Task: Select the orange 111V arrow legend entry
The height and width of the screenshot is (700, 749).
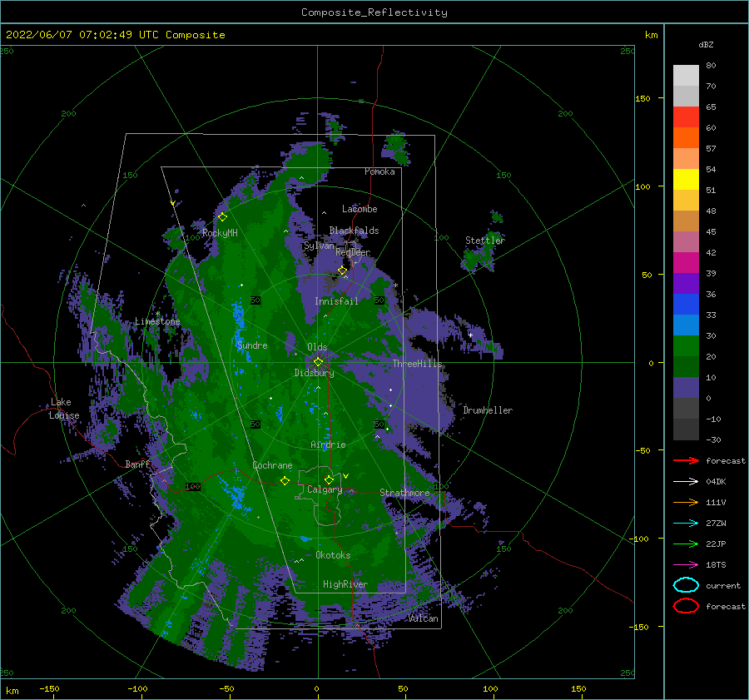Action: pyautogui.click(x=686, y=502)
